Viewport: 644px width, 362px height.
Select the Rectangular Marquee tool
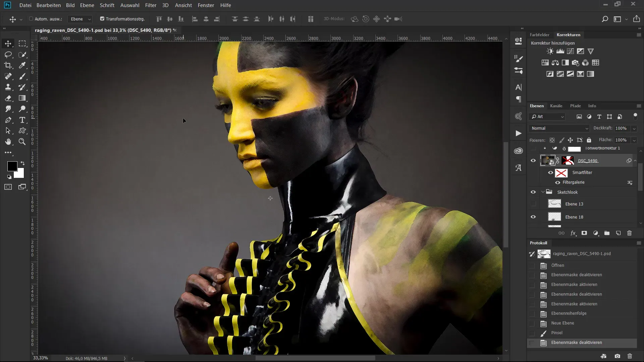pos(22,44)
